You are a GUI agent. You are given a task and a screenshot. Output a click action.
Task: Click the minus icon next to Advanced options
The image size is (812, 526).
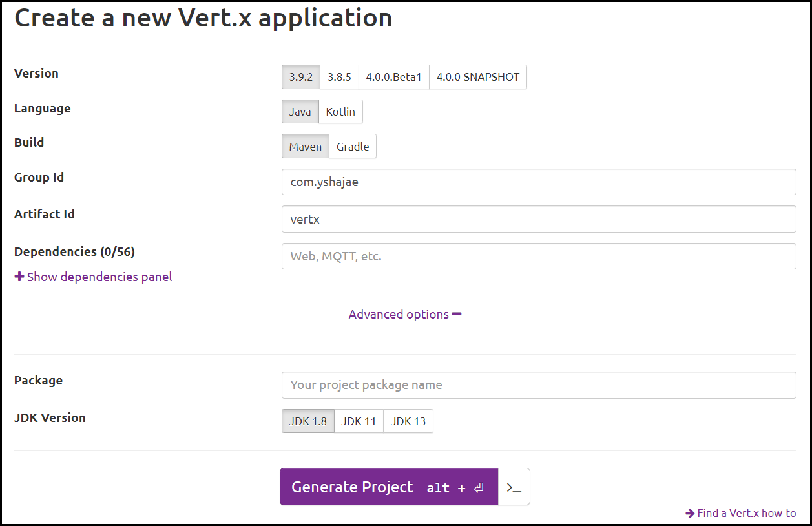[x=457, y=314]
